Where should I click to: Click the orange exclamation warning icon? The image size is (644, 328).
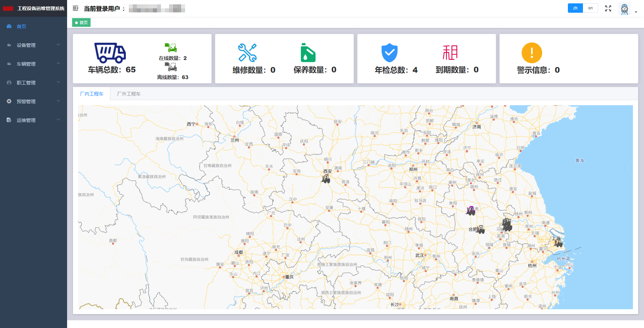click(x=532, y=53)
